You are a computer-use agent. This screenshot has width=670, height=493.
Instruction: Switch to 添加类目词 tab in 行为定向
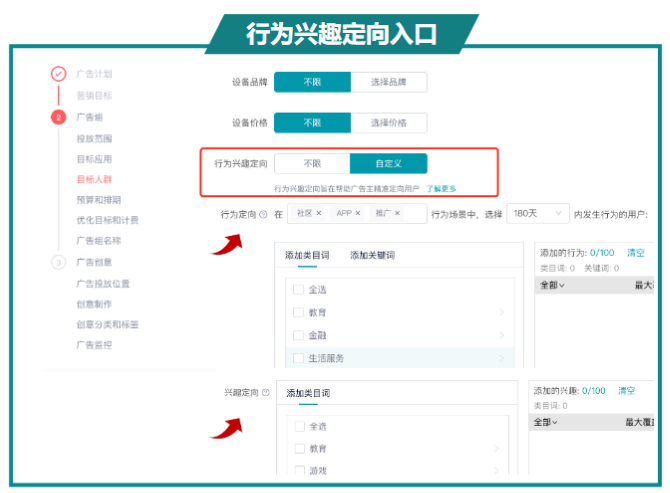tap(307, 255)
